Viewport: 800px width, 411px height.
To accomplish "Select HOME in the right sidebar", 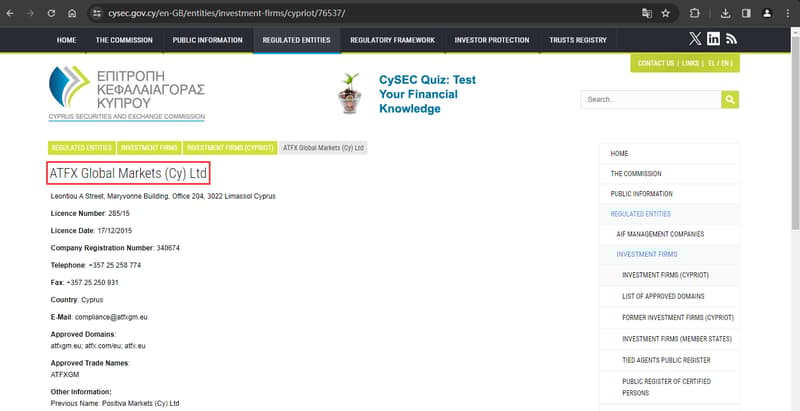I will click(669, 153).
